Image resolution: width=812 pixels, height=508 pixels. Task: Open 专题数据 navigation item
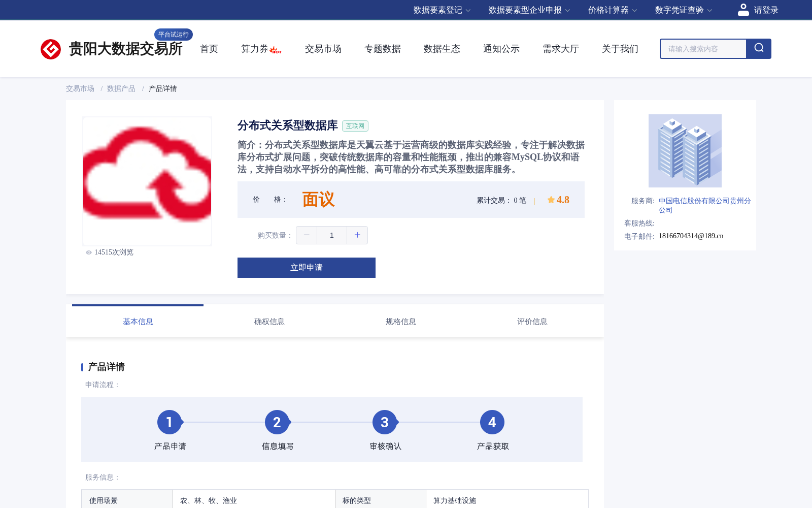(383, 49)
